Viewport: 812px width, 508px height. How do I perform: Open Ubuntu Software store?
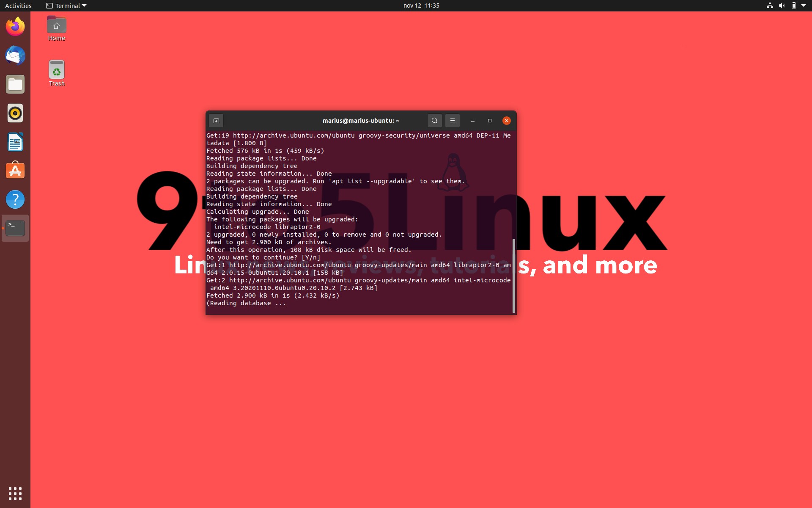[15, 171]
